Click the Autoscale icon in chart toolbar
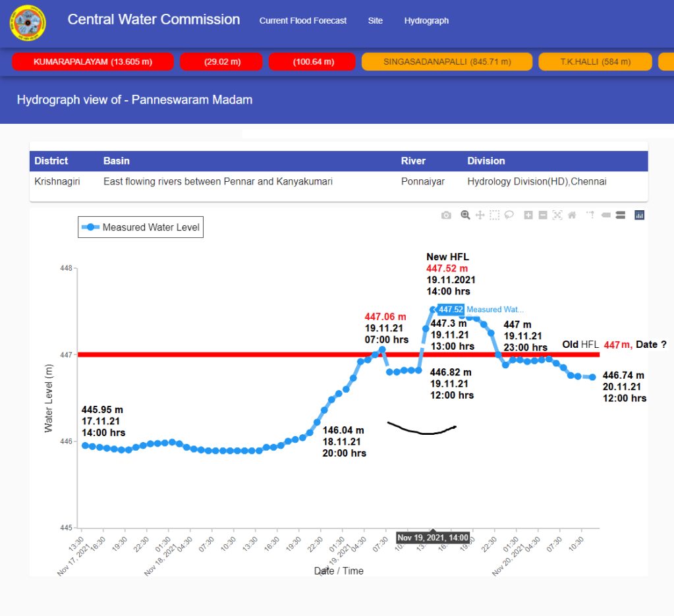Screen dimensions: 674x616 pos(557,215)
